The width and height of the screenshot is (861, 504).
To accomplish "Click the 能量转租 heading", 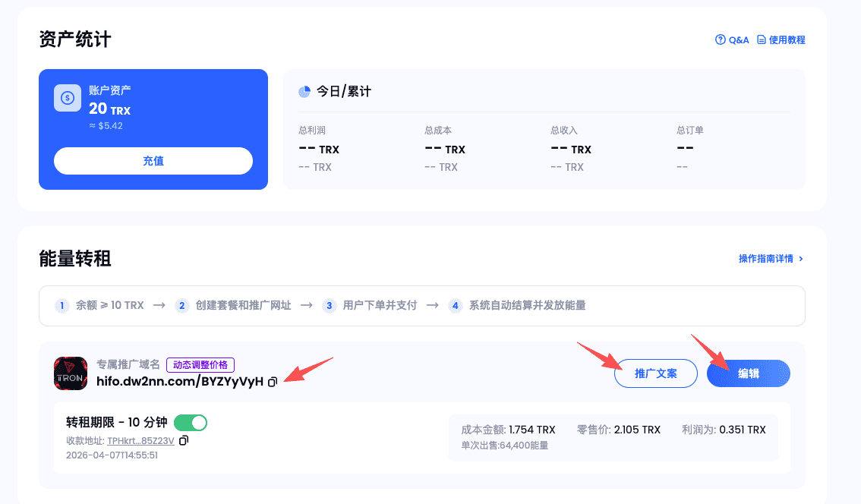I will point(75,259).
